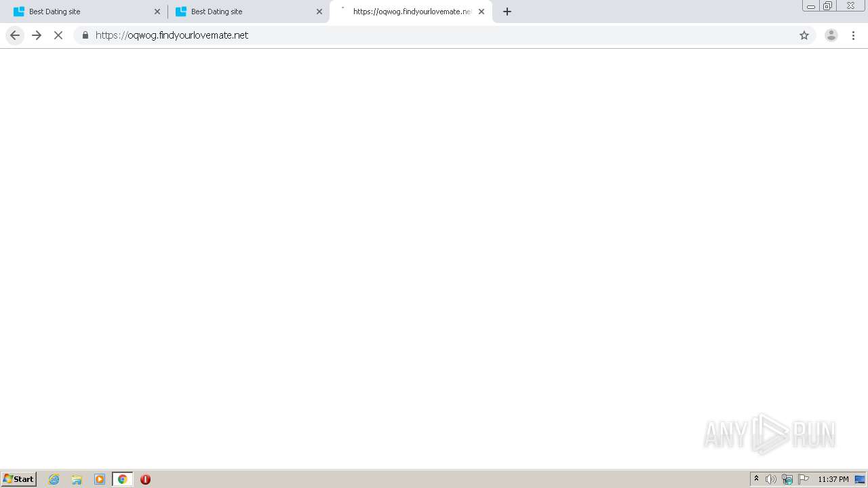
Task: Close the Chrome window
Action: [x=850, y=6]
